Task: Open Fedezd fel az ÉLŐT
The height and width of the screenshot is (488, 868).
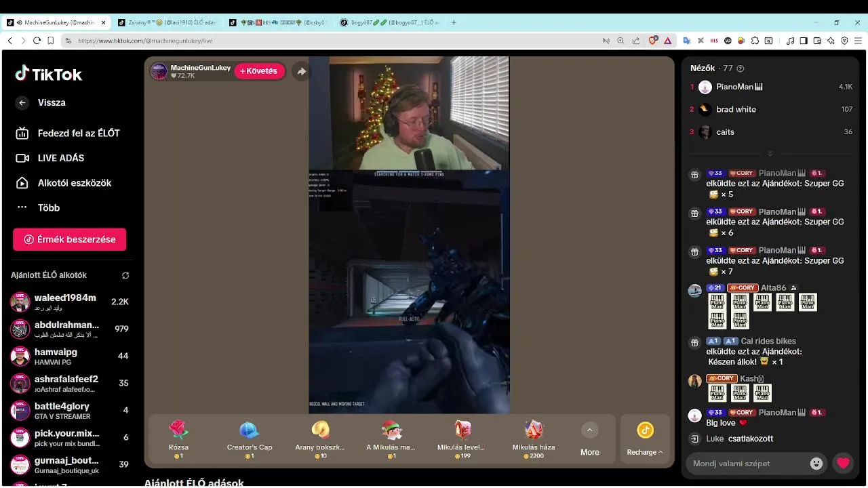Action: click(68, 134)
